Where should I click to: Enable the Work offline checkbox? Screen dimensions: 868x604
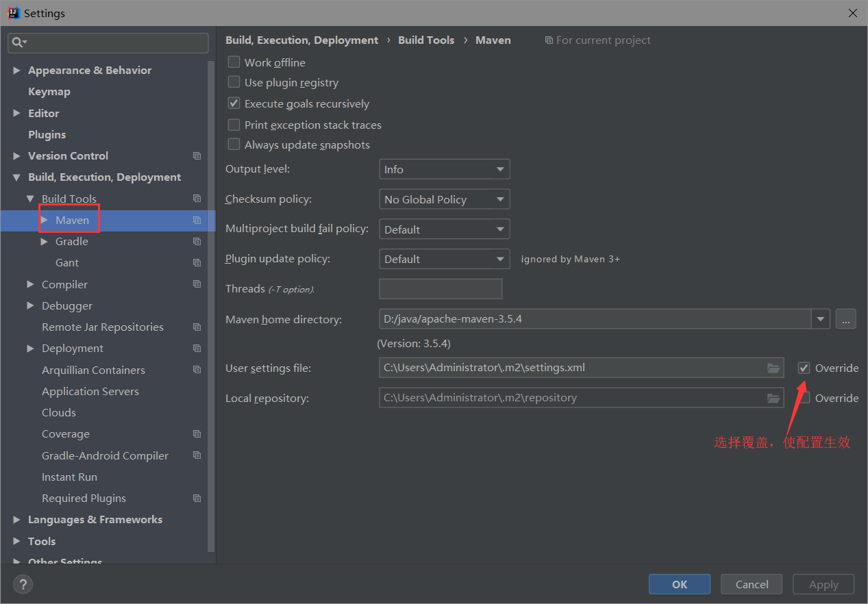pos(234,62)
